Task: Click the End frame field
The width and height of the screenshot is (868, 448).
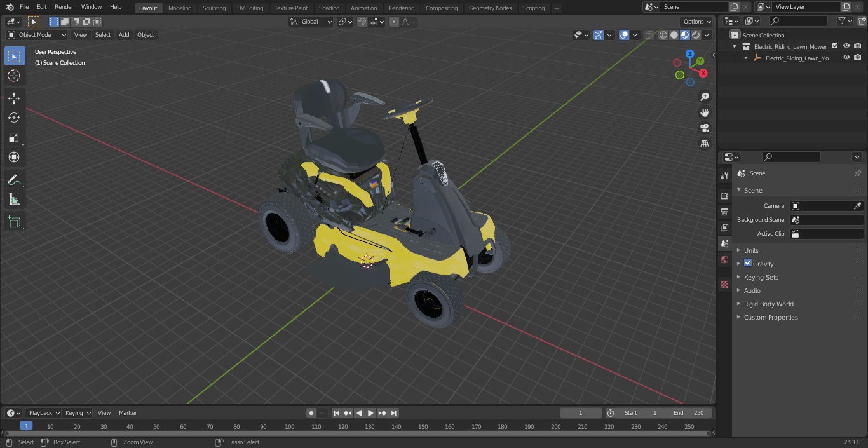Action: pyautogui.click(x=689, y=413)
